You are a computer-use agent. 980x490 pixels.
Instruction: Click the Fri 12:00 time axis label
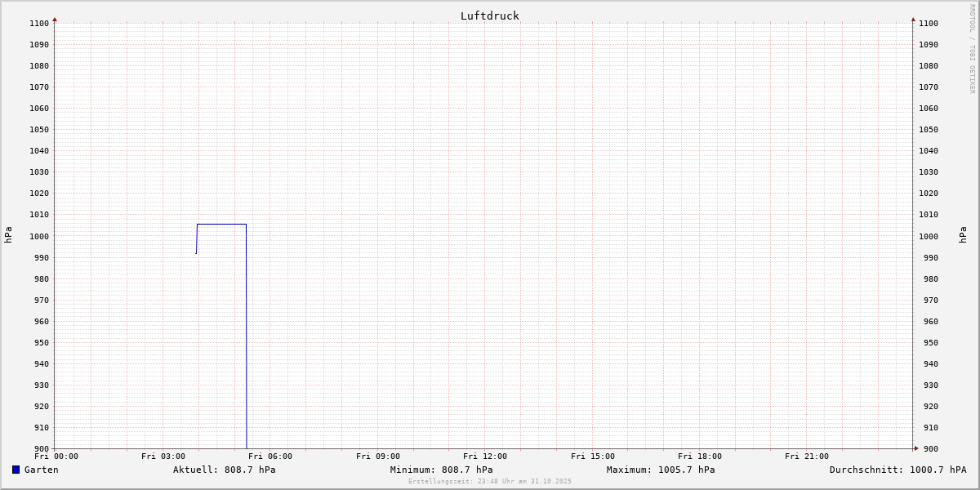coord(485,457)
